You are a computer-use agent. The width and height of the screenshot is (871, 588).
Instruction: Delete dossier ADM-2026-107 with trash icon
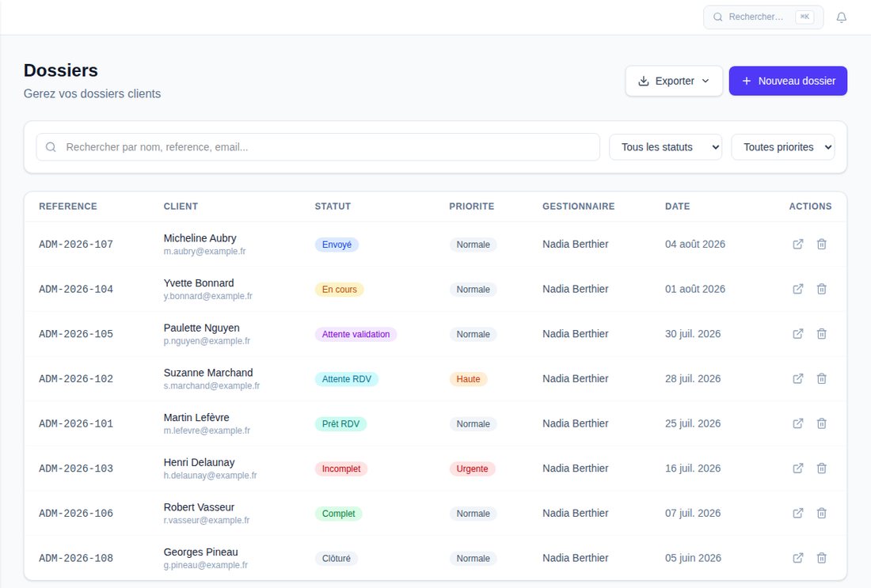pyautogui.click(x=822, y=245)
